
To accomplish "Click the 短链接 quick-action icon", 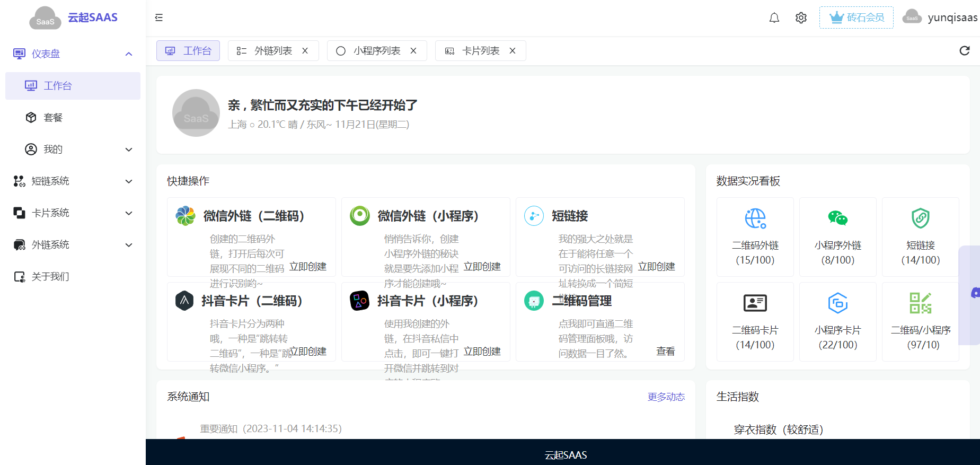I will pyautogui.click(x=534, y=216).
